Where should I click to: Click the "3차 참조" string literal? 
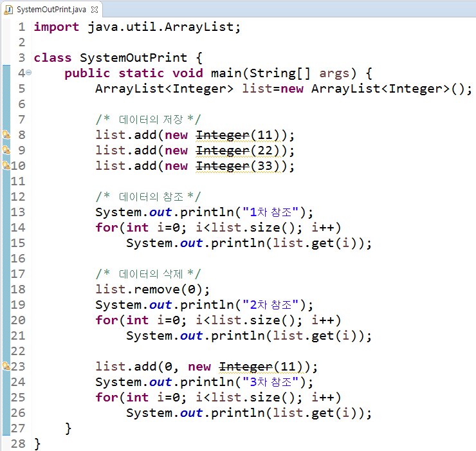click(270, 382)
